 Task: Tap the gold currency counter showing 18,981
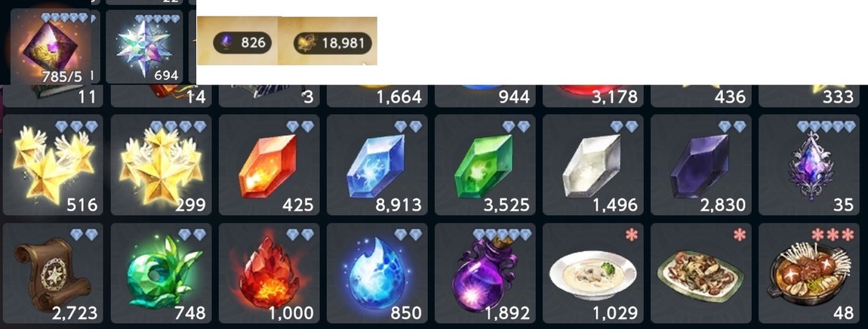pos(333,43)
